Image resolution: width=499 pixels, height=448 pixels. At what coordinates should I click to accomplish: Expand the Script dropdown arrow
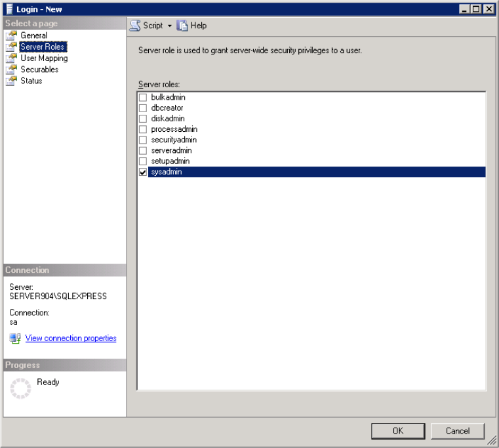click(169, 26)
